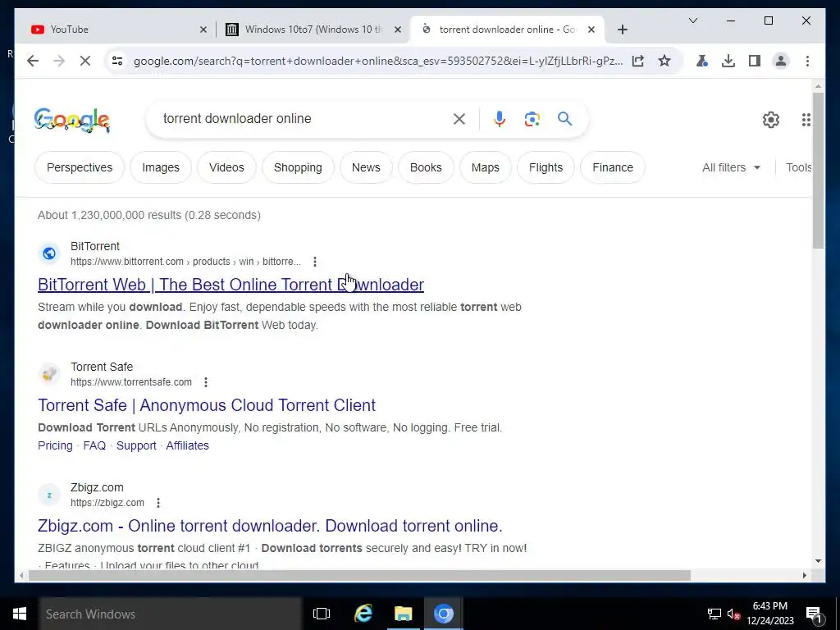
Task: Filter results by Maps
Action: coord(486,167)
